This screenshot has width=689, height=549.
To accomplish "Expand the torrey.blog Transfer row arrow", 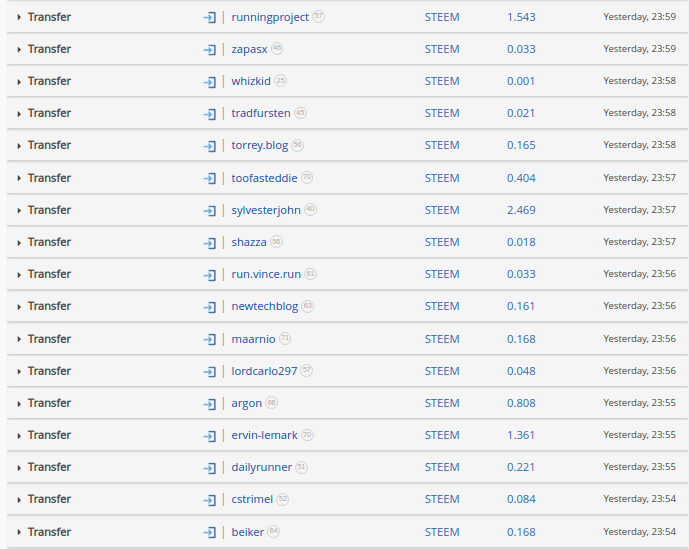I will click(19, 146).
